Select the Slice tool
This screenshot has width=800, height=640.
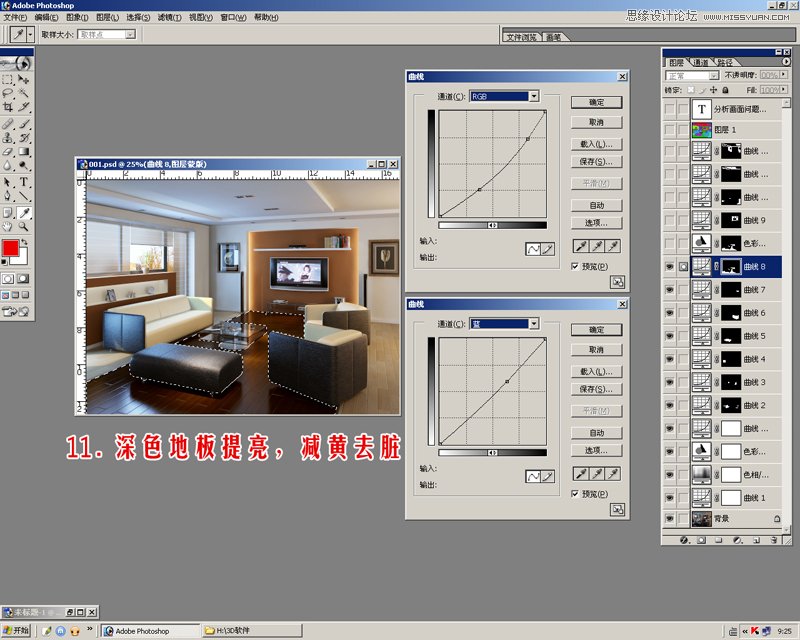point(23,107)
